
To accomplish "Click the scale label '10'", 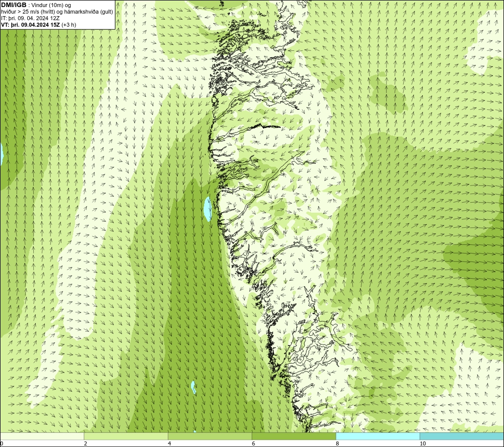I will point(422,443).
